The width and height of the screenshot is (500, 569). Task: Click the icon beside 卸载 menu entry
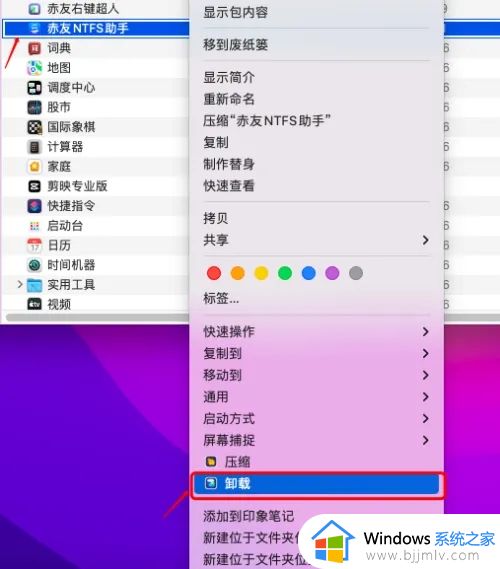(x=211, y=483)
